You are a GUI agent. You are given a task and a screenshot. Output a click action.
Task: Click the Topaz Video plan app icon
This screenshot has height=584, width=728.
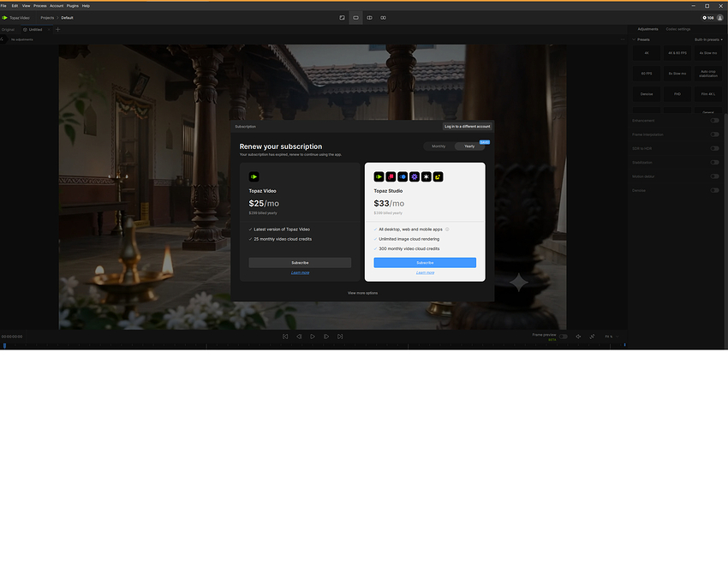254,177
